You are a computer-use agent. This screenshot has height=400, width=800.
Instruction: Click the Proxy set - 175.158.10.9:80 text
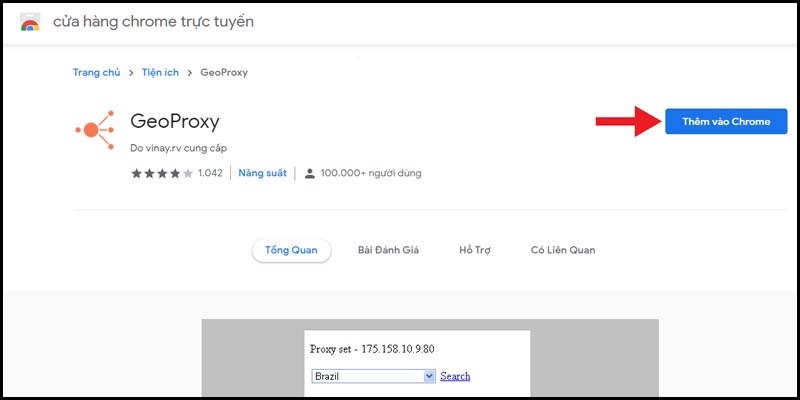372,349
